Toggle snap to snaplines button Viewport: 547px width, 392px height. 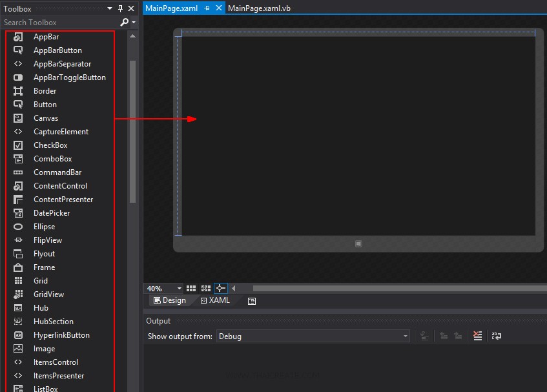point(220,289)
